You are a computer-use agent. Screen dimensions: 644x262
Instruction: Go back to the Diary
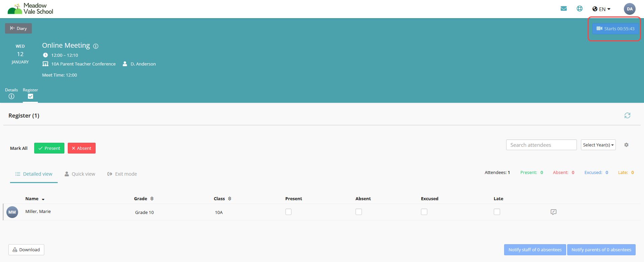coord(18,28)
